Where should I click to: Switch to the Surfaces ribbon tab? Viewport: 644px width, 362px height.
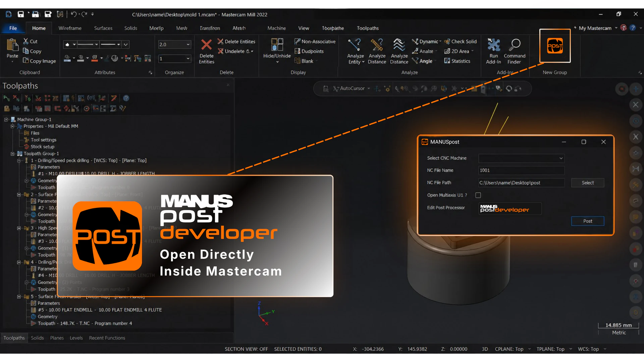103,28
